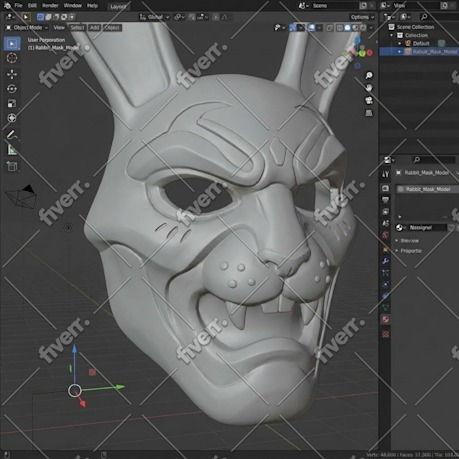459x459 pixels.
Task: Click the green Y axis gizmo dot
Action: pos(362,53)
